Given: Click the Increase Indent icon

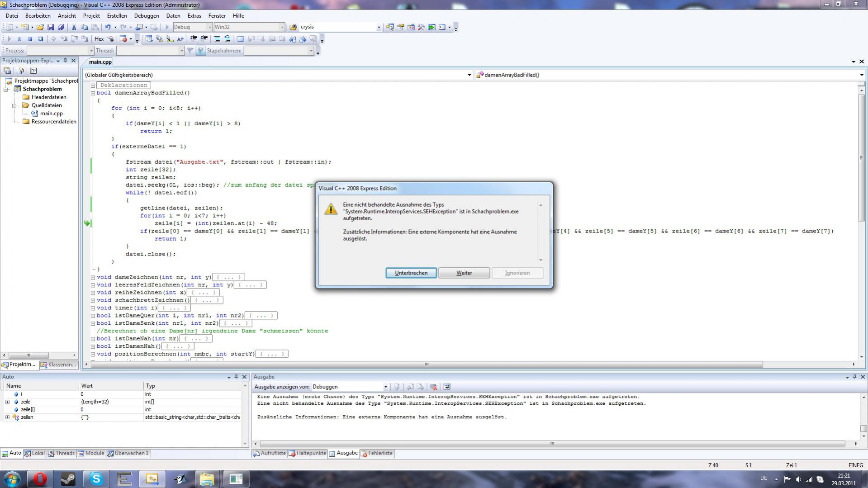Looking at the screenshot, I should (204, 39).
